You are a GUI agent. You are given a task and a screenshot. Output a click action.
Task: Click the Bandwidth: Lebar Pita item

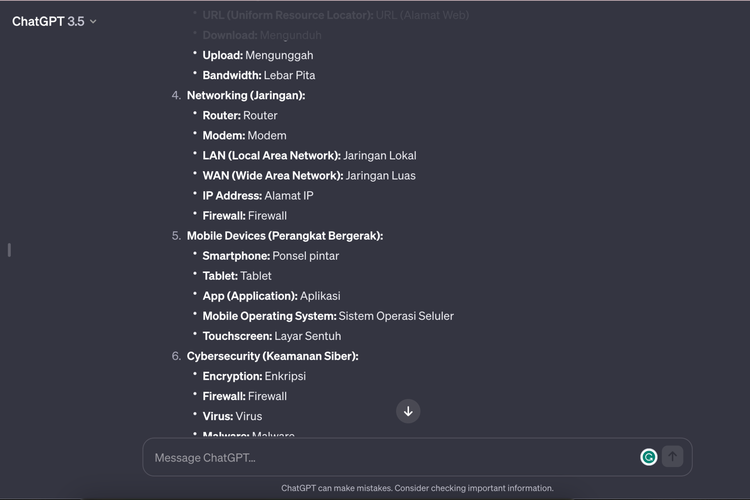tap(259, 75)
